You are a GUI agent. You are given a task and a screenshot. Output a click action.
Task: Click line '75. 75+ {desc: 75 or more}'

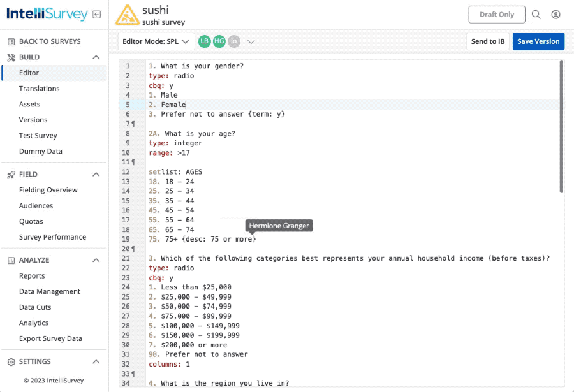click(x=202, y=240)
